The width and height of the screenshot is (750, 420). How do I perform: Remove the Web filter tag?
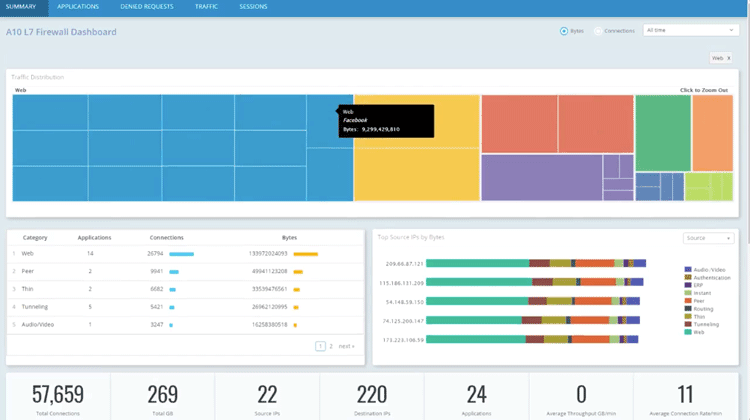click(x=728, y=58)
